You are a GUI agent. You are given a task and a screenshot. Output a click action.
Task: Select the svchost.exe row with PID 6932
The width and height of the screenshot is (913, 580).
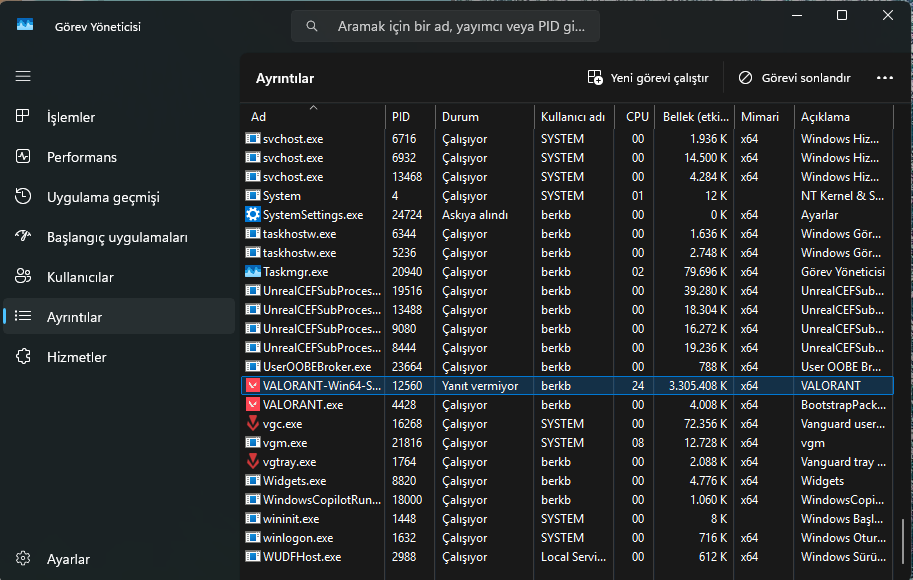point(567,158)
